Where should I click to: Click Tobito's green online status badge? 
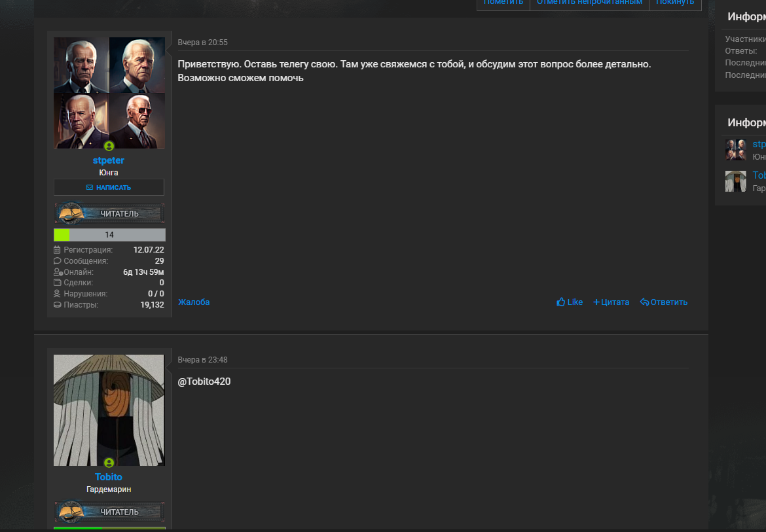(x=109, y=462)
